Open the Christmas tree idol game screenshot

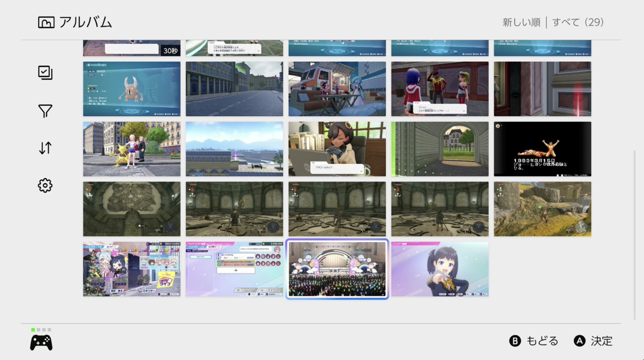132,269
